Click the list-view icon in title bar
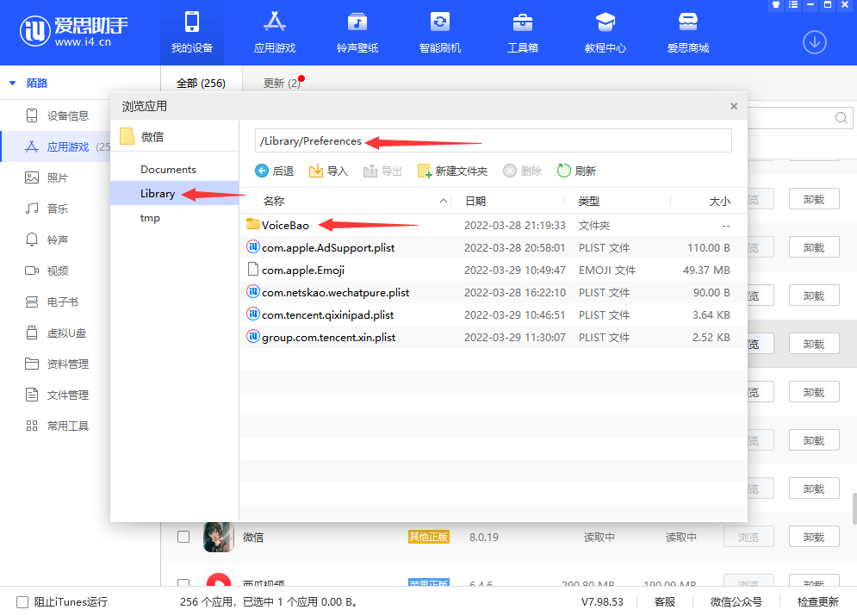This screenshot has width=857, height=616. click(x=793, y=5)
